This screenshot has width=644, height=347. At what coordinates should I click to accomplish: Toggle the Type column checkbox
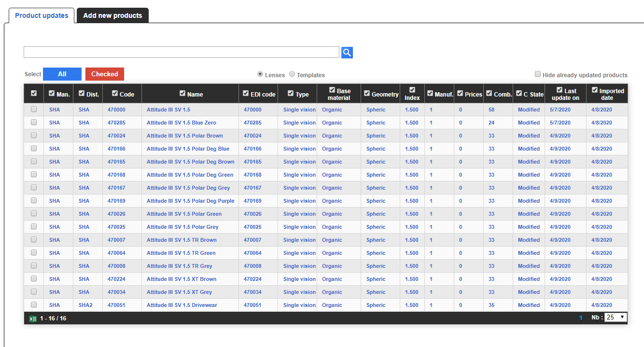[291, 93]
